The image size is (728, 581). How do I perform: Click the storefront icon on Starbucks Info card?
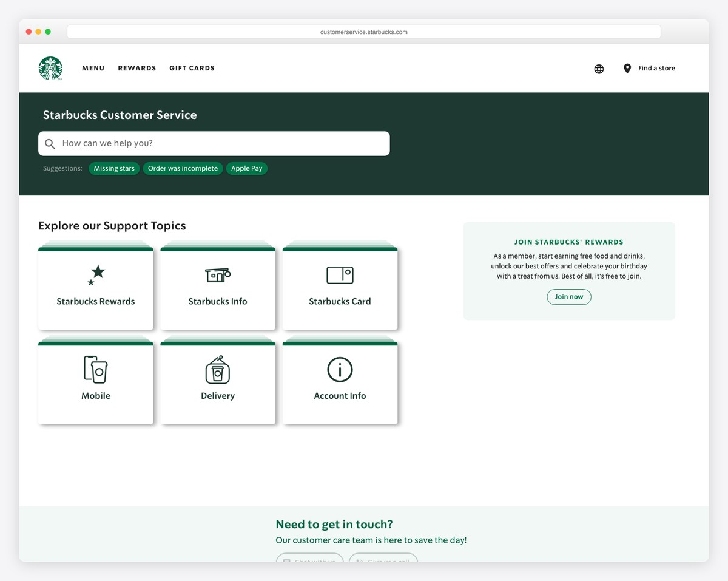(x=218, y=274)
